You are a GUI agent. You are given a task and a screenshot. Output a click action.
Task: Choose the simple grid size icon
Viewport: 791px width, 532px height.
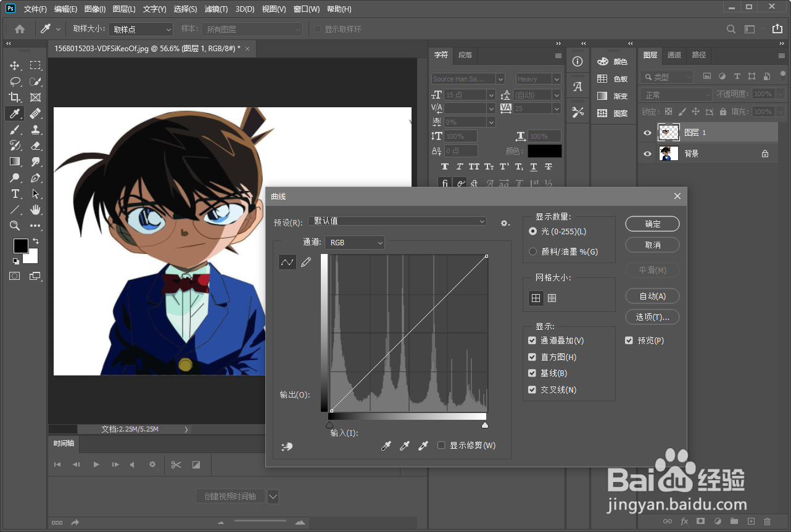click(536, 298)
